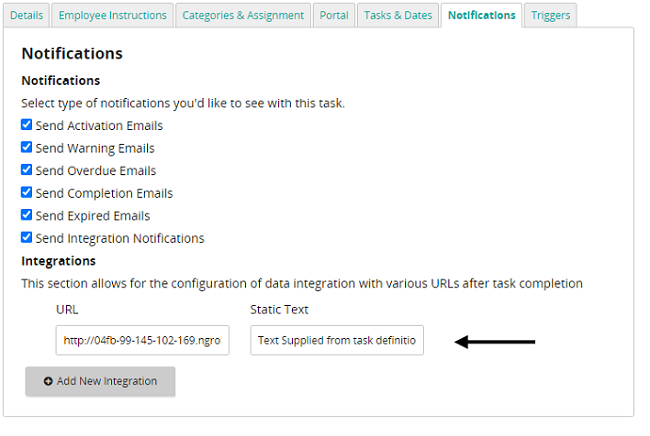Click the black arrow pointing at Static Text

click(495, 342)
